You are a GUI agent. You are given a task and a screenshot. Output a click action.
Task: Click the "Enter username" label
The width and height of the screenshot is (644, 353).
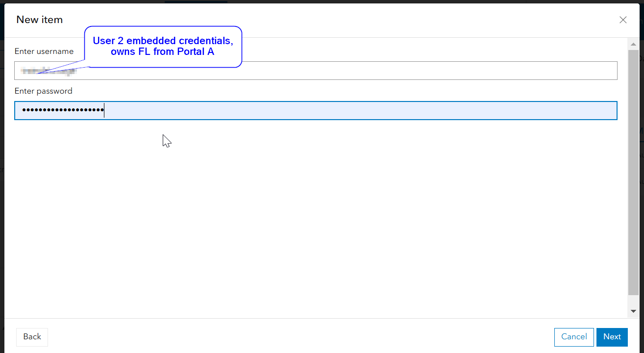click(44, 51)
